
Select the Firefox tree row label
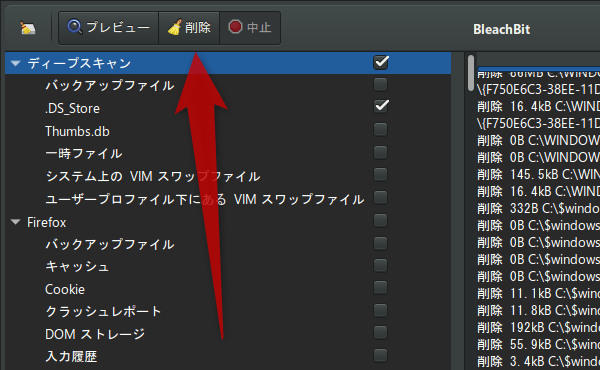(46, 222)
